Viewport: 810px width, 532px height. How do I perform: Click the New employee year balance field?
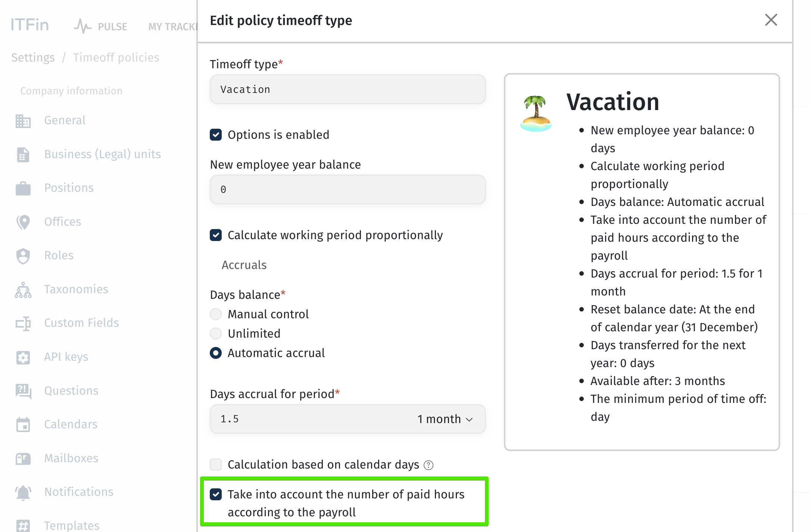pos(348,190)
